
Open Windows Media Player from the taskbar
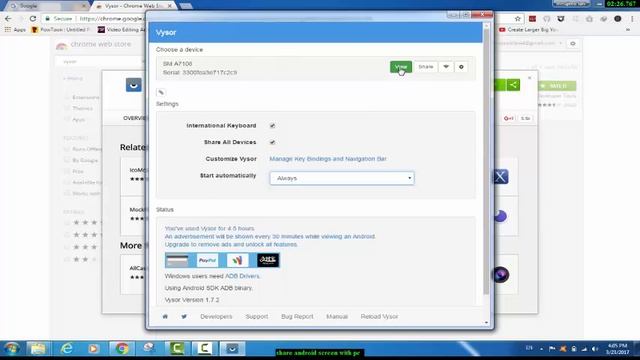click(94, 349)
